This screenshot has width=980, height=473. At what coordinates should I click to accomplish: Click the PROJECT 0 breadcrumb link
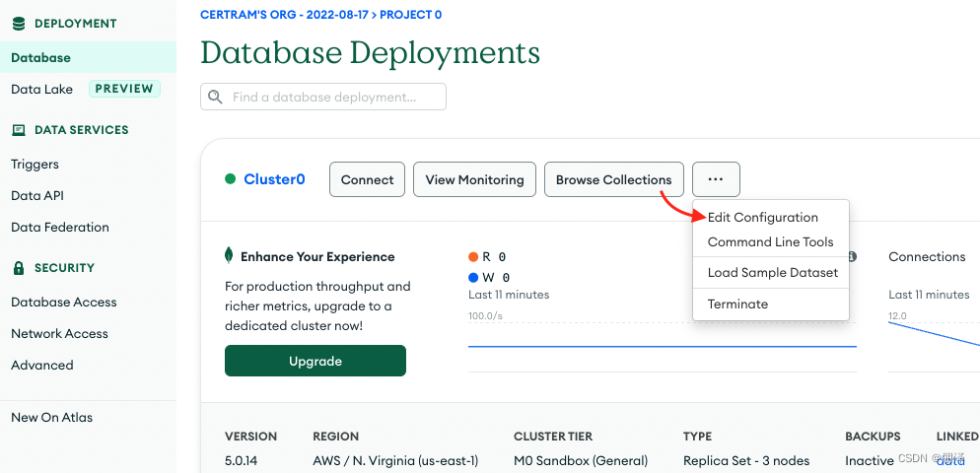tap(410, 15)
